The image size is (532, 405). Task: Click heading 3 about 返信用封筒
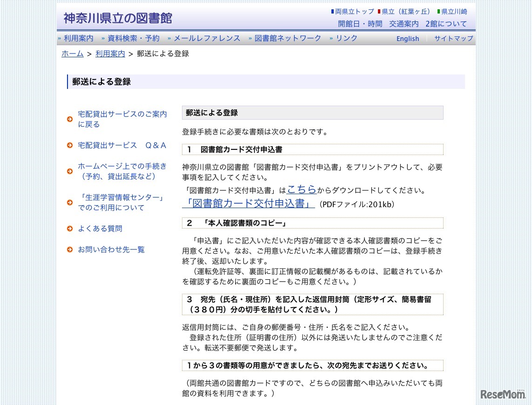tap(312, 304)
